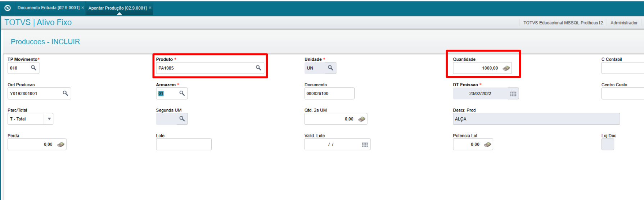Open Quantidade calculator icon

point(506,68)
